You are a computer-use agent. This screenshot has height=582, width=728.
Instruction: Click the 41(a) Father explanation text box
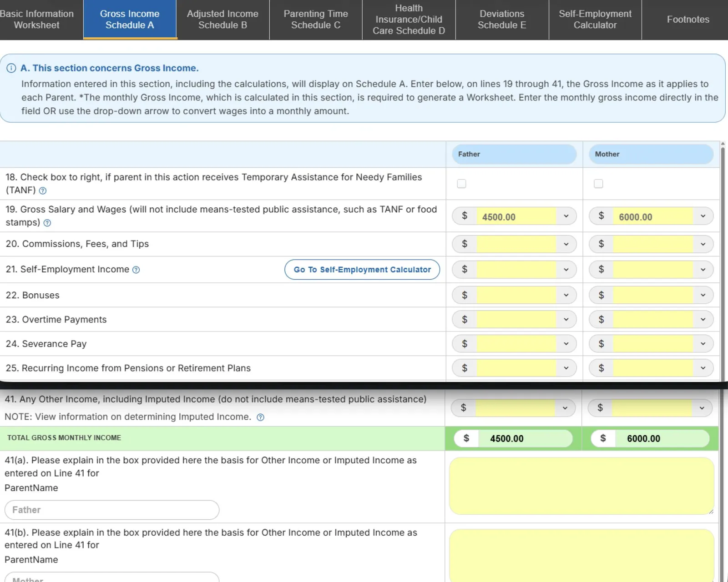581,486
